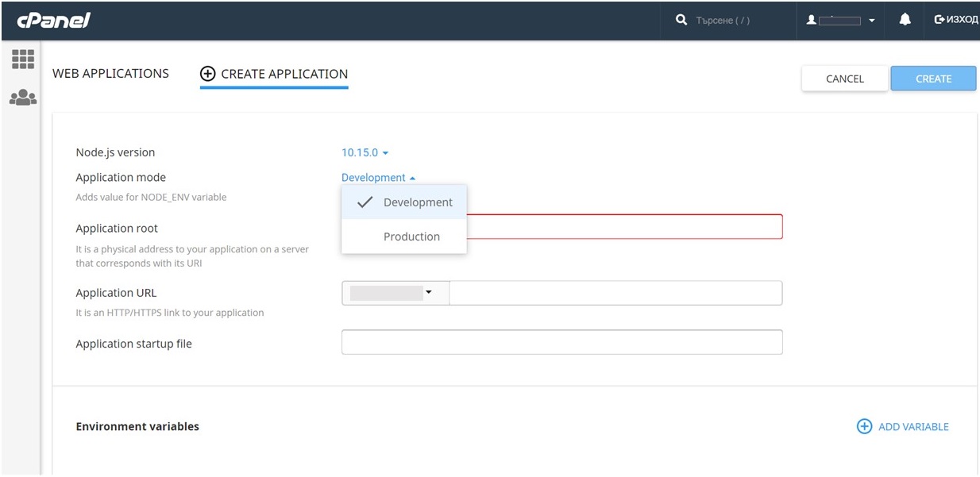This screenshot has width=980, height=477.
Task: Click the notifications bell icon
Action: (905, 20)
